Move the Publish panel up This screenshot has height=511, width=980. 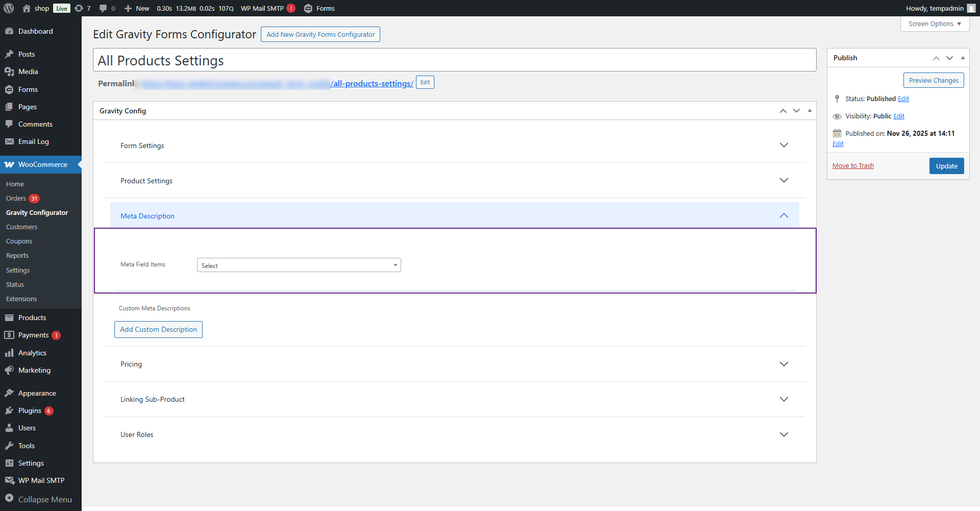pyautogui.click(x=936, y=58)
